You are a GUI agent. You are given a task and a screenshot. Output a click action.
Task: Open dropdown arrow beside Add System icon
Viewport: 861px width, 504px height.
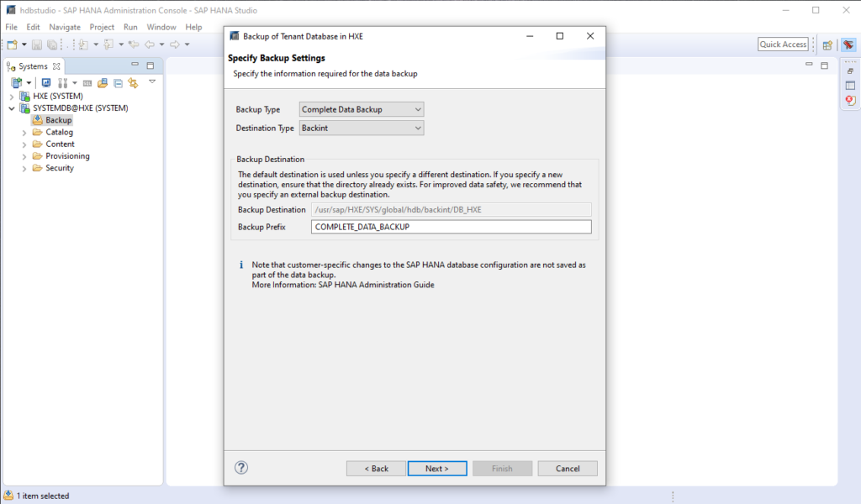point(29,83)
